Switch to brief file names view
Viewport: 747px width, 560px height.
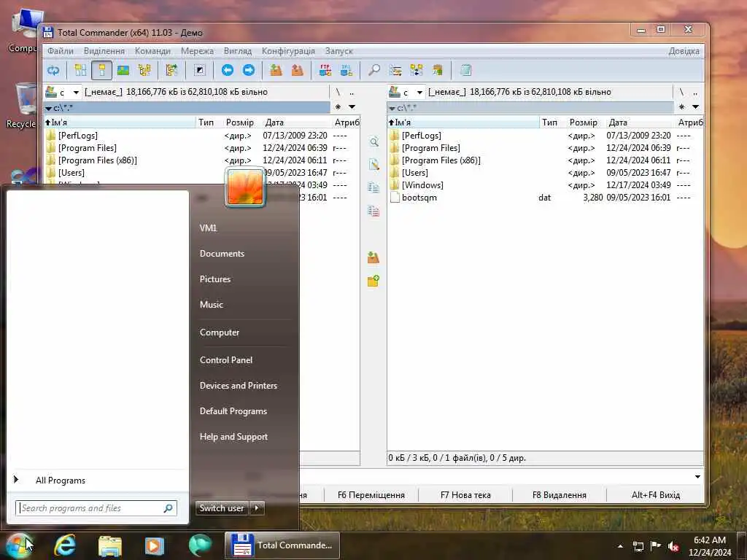point(80,71)
